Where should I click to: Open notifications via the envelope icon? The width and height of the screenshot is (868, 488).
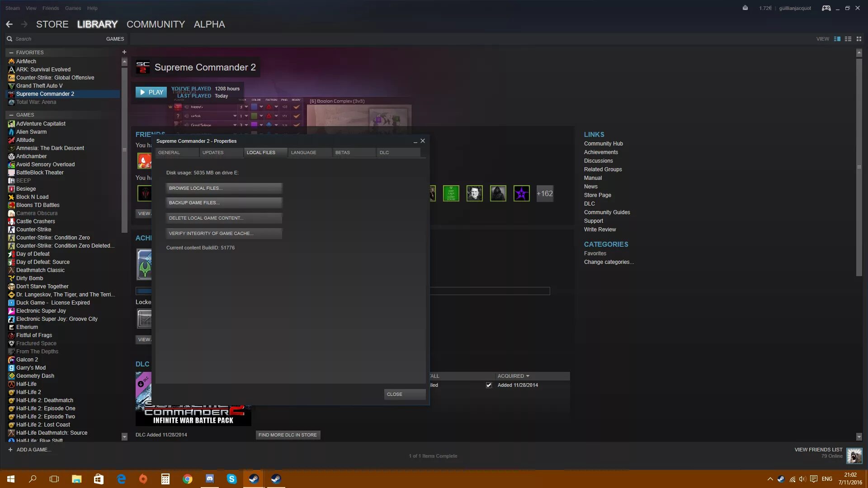coord(745,8)
